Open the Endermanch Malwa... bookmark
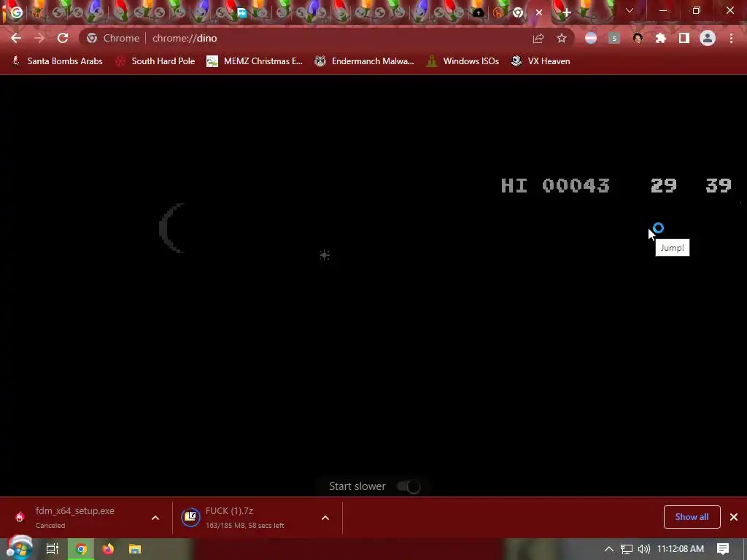 pos(365,61)
